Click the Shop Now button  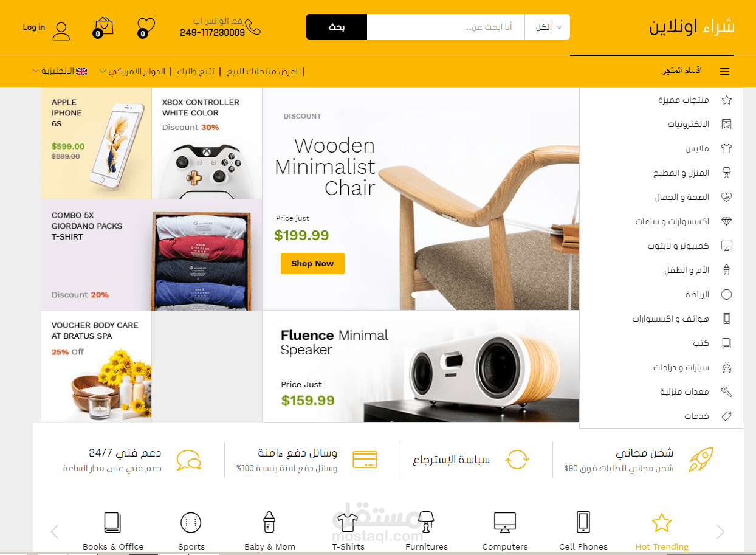point(312,263)
